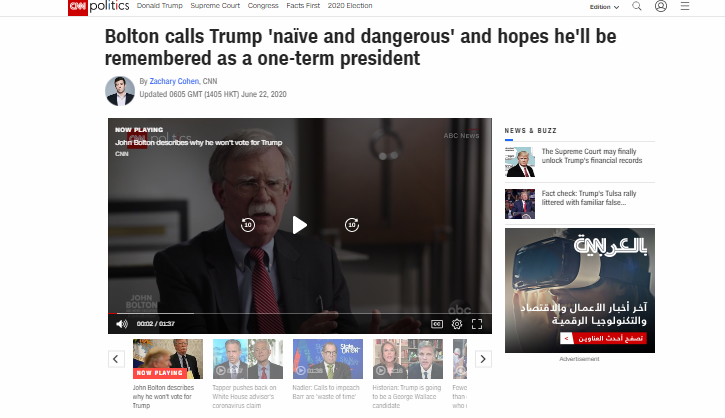Expand the Edition dropdown

point(604,7)
